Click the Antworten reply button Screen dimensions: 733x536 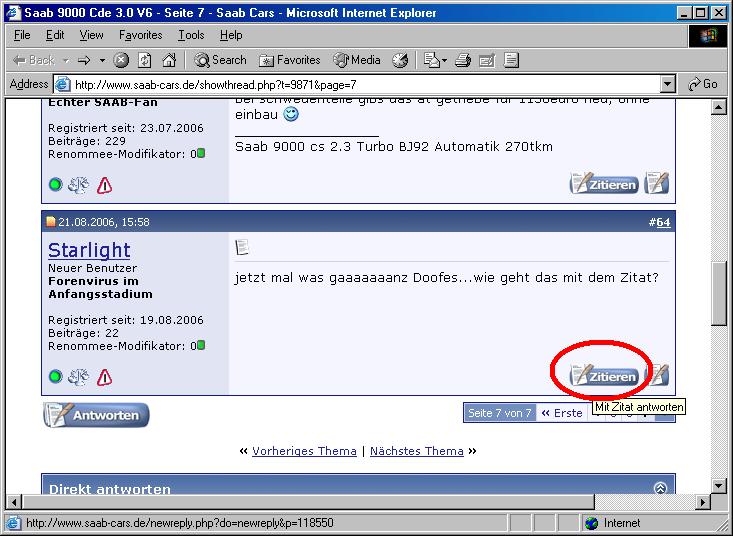pyautogui.click(x=96, y=415)
